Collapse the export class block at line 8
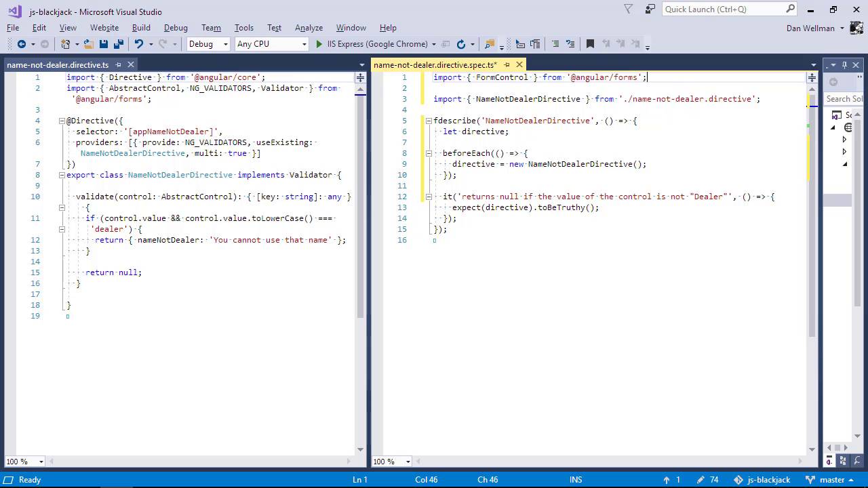Screen dimensions: 868x488 [x=61, y=175]
